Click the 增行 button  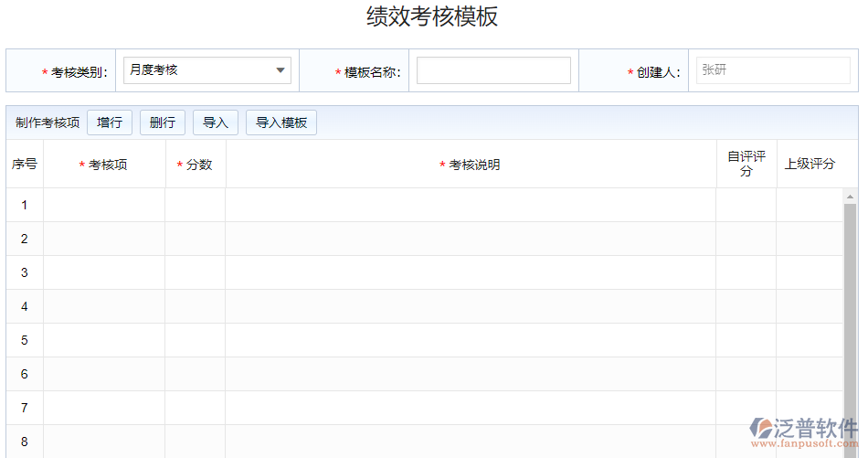coord(110,122)
